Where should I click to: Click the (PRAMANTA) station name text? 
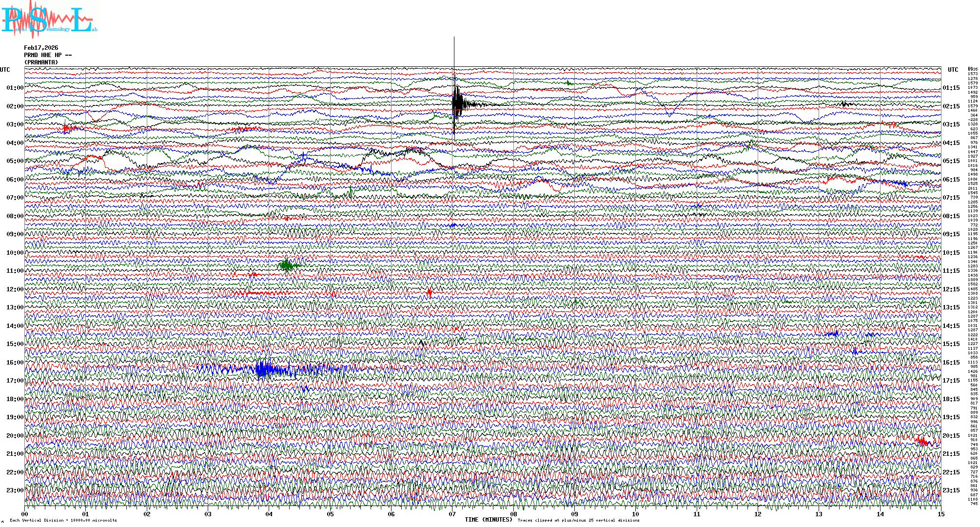click(41, 62)
